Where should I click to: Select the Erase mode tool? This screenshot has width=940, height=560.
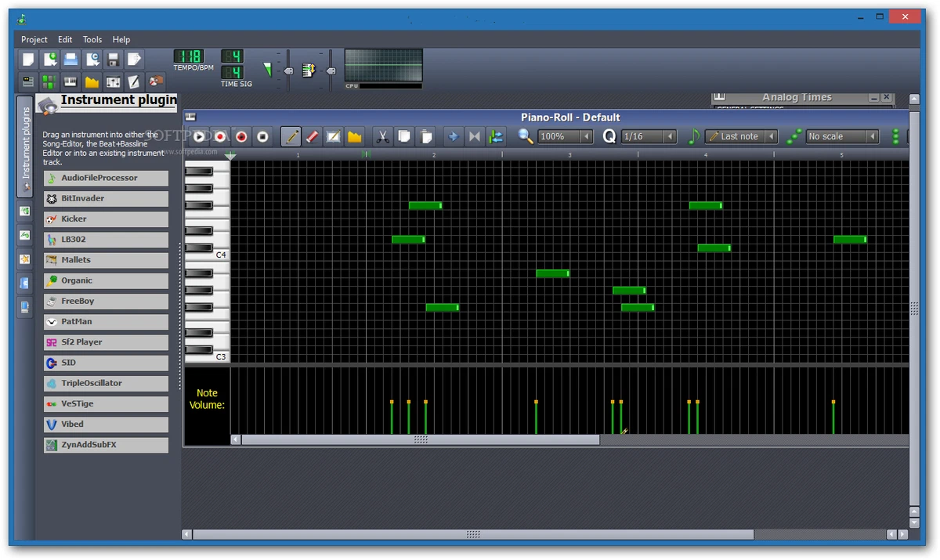(312, 136)
